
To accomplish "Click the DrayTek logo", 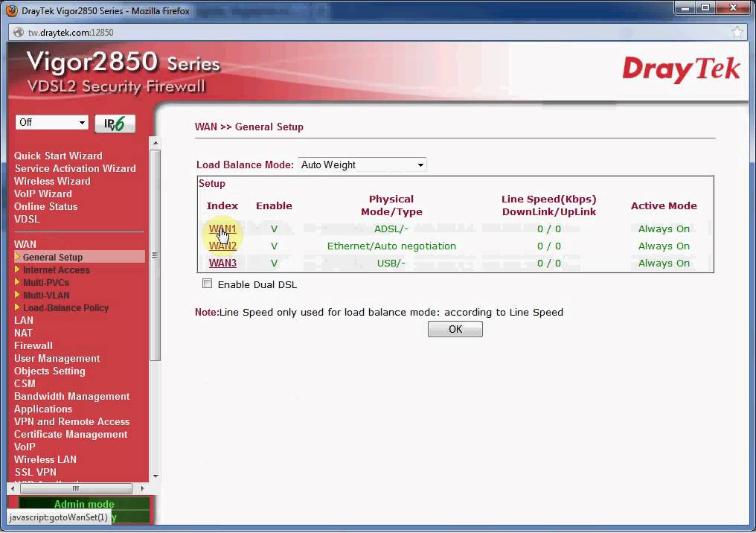I will 681,70.
